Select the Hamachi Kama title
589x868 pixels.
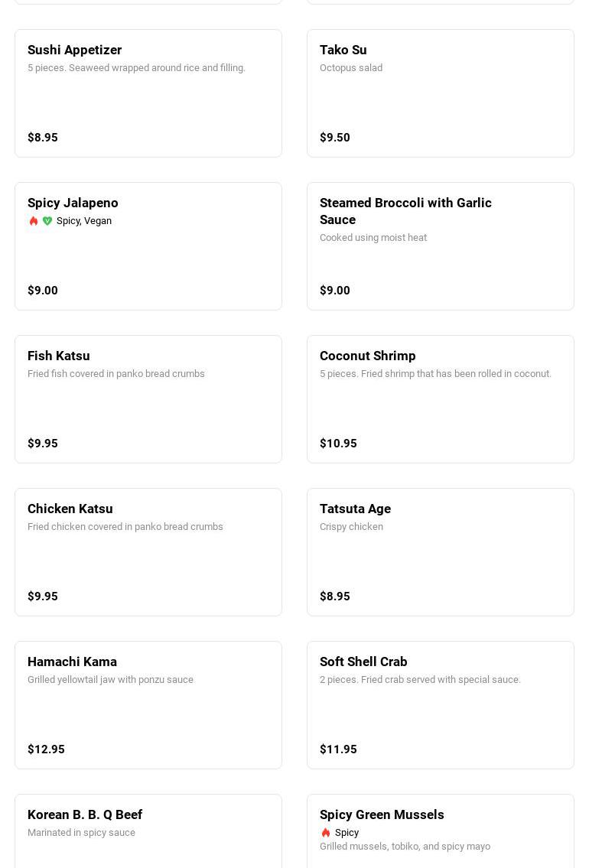point(72,662)
